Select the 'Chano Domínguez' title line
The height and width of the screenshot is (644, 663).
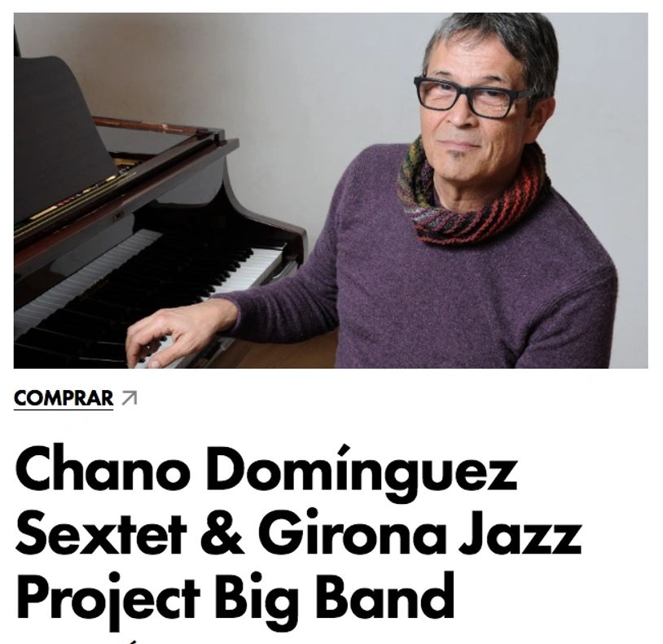266,471
